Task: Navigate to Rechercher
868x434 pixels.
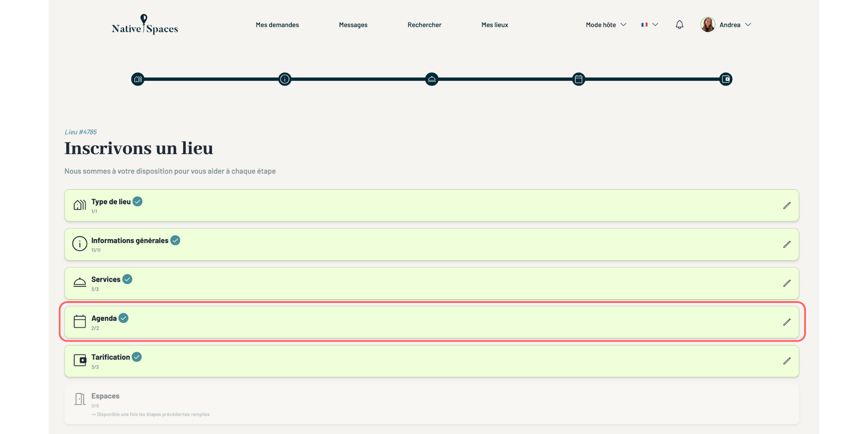Action: pos(424,25)
